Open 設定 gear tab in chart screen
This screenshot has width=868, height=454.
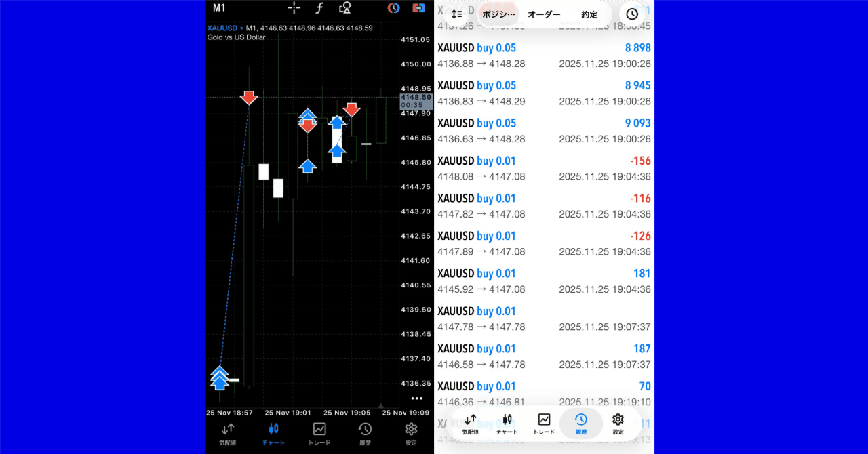click(x=410, y=434)
